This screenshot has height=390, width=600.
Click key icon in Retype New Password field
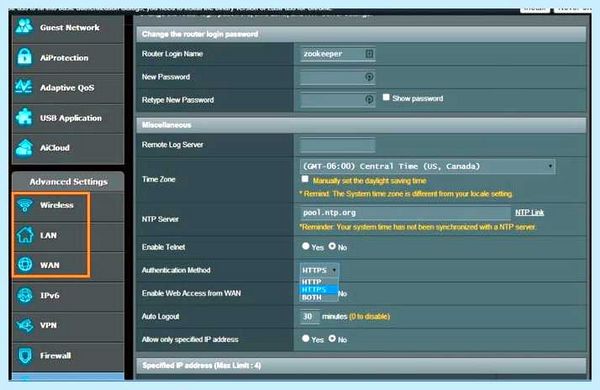[x=369, y=100]
